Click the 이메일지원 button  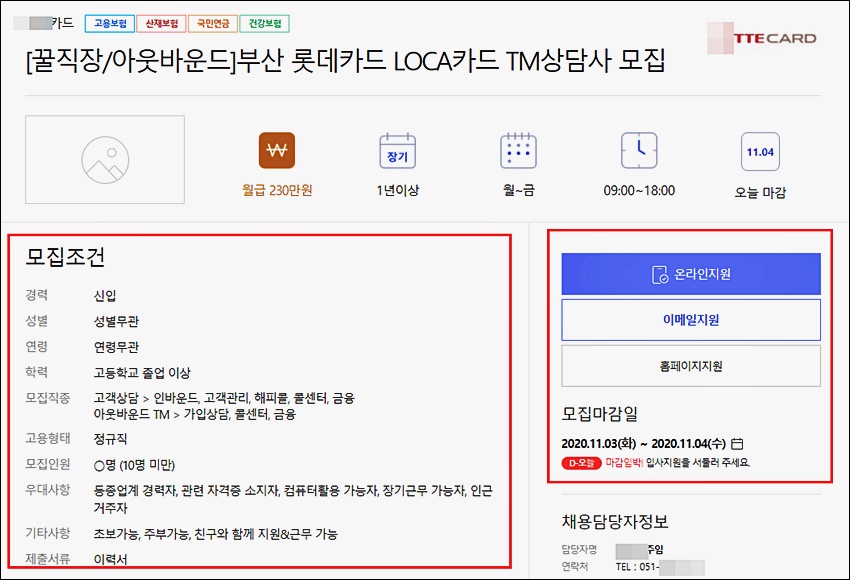pos(691,320)
